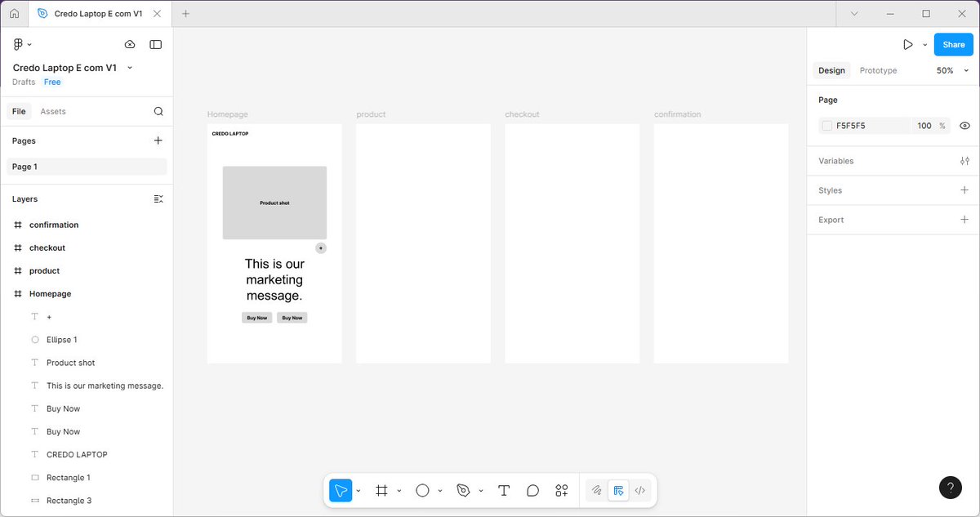Click rectangle icon of Rectangle 1 layer
The image size is (980, 517).
[35, 477]
